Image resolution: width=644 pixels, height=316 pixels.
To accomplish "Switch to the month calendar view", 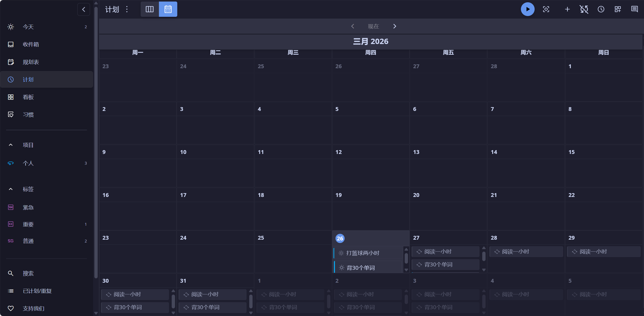I will [x=168, y=9].
